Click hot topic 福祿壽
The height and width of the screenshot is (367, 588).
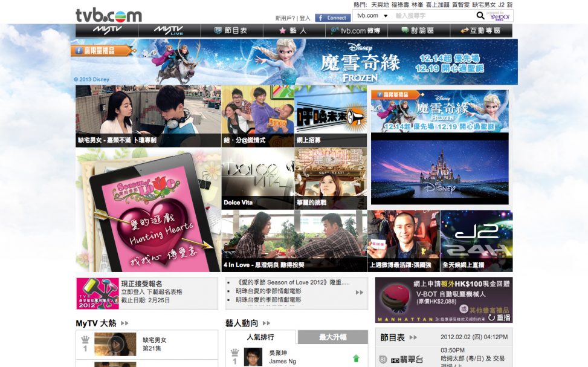[x=400, y=5]
